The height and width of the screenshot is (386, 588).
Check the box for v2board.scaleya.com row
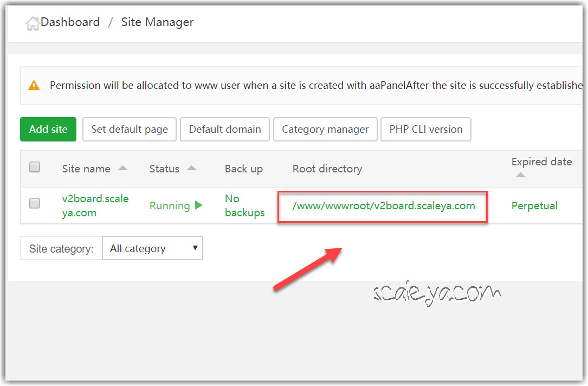click(35, 204)
